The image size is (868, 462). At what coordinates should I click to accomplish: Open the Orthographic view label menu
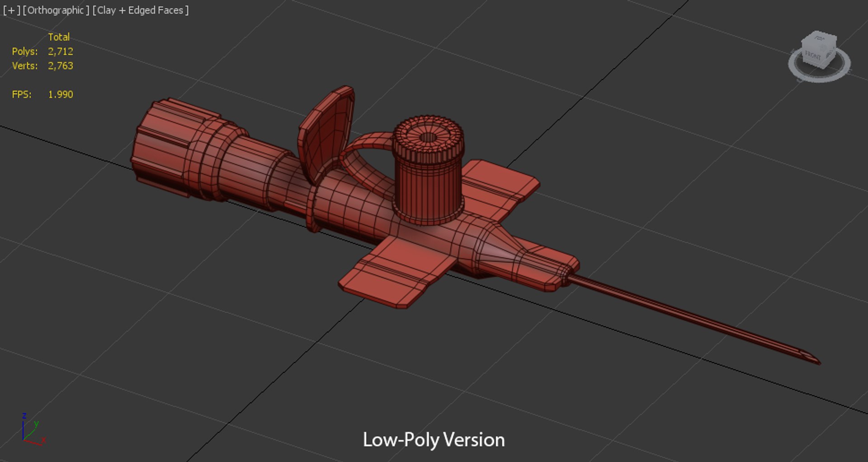tap(56, 10)
